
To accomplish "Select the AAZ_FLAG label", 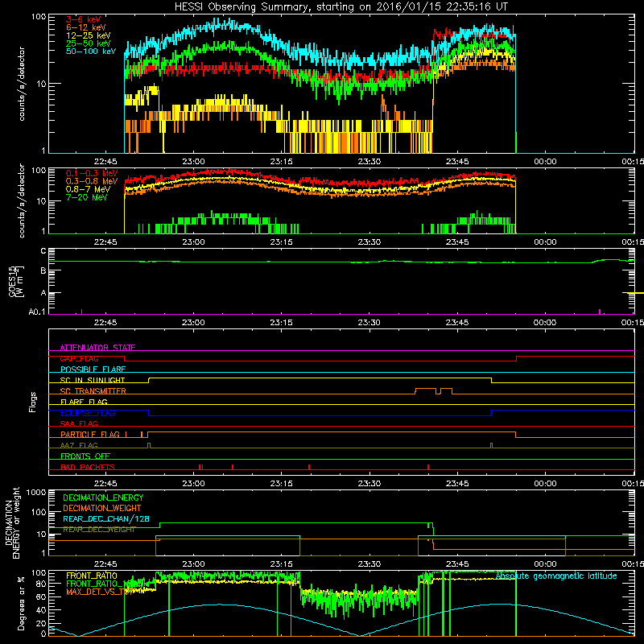I will 79,445.
